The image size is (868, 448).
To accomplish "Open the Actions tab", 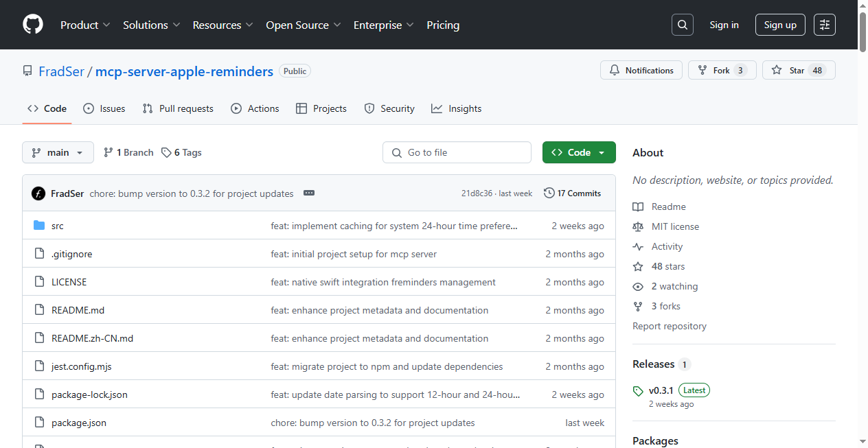I will click(x=255, y=108).
